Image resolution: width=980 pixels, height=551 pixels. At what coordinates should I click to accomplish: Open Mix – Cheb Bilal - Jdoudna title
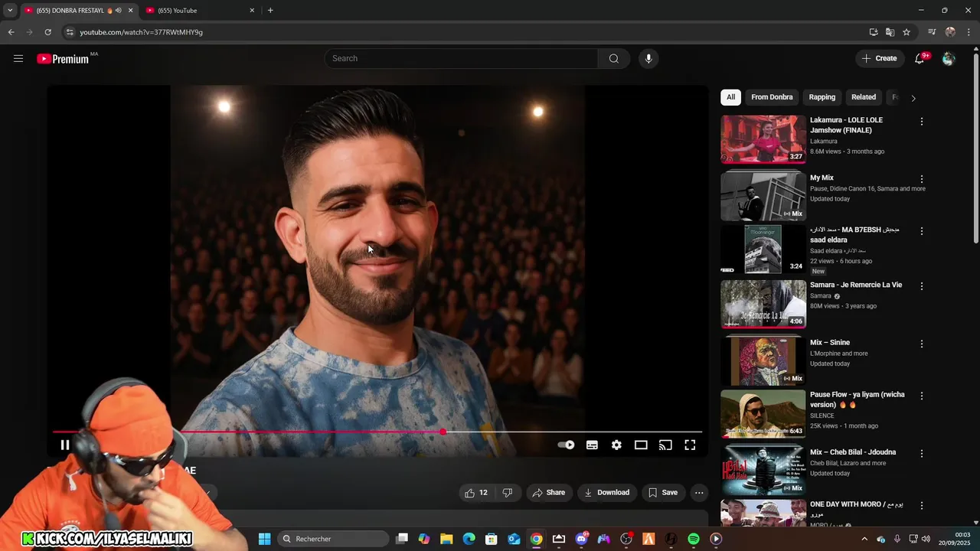pyautogui.click(x=853, y=452)
